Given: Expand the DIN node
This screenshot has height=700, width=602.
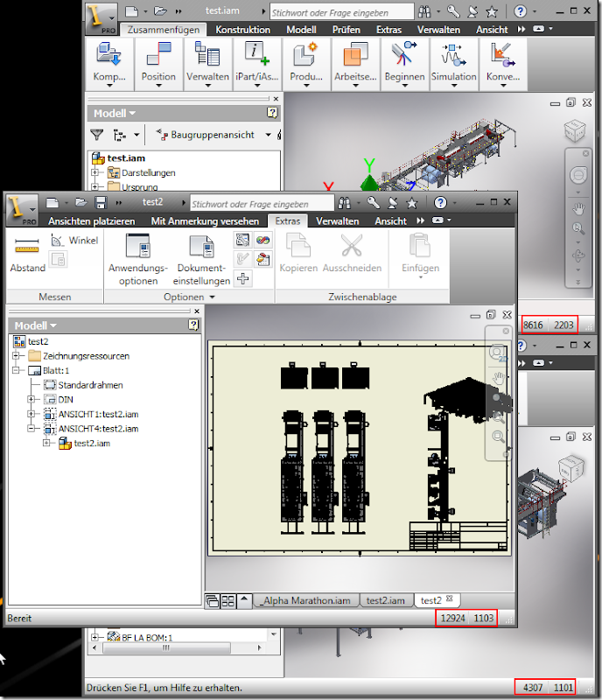Looking at the screenshot, I should click(31, 399).
